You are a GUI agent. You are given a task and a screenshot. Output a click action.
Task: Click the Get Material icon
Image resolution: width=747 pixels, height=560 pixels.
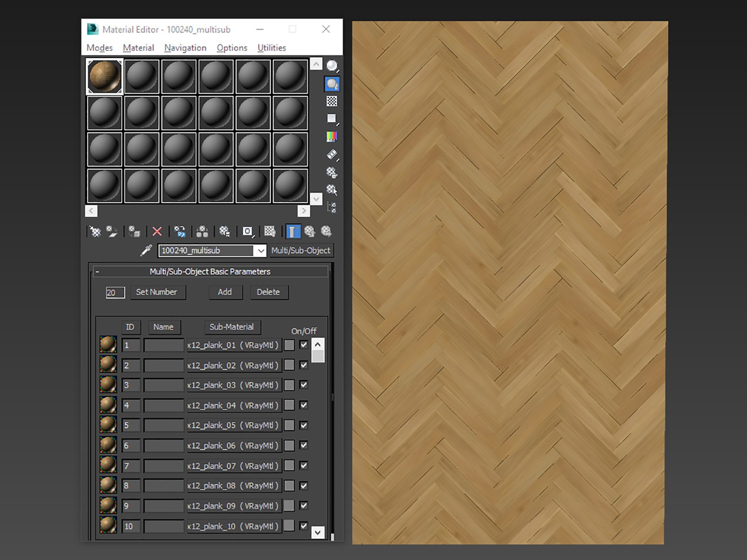95,231
